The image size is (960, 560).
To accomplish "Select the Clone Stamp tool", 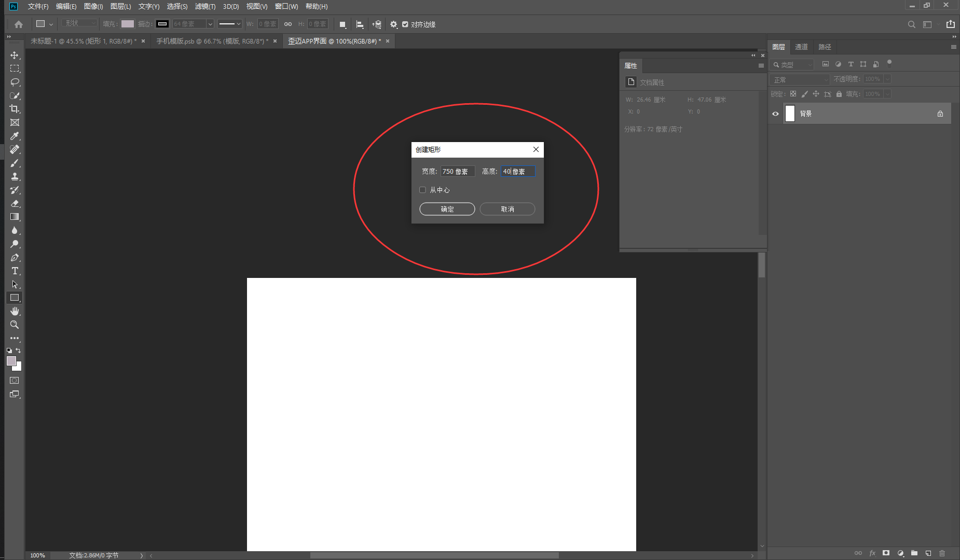I will [x=15, y=176].
